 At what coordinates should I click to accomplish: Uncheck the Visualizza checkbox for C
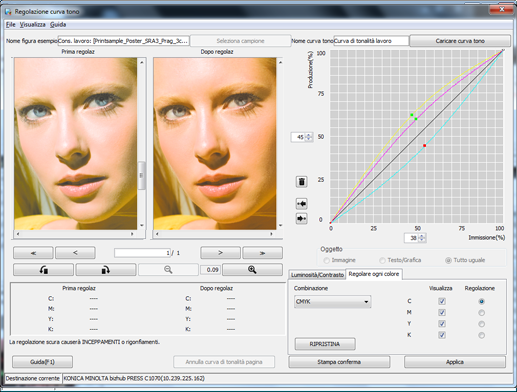442,301
